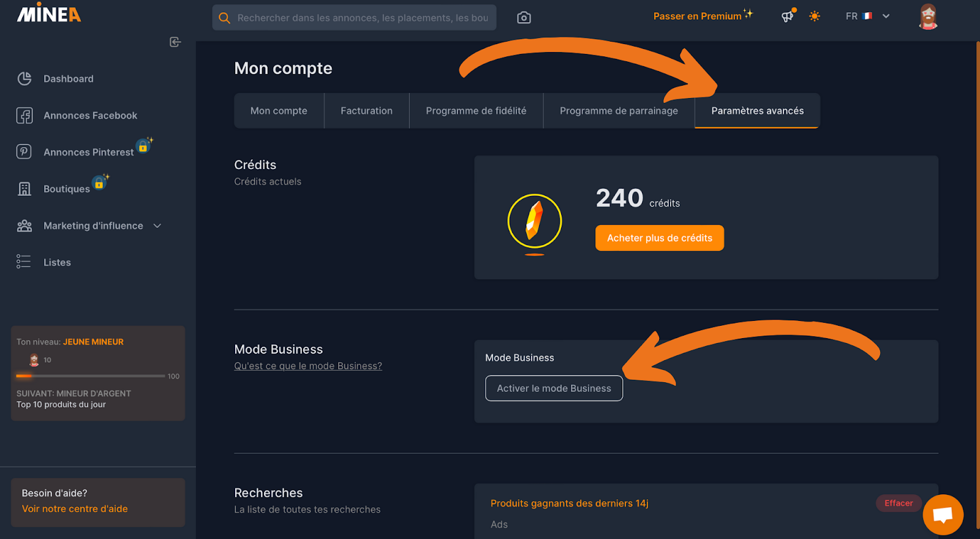The width and height of the screenshot is (980, 539).
Task: Click the level progress bar
Action: [90, 376]
